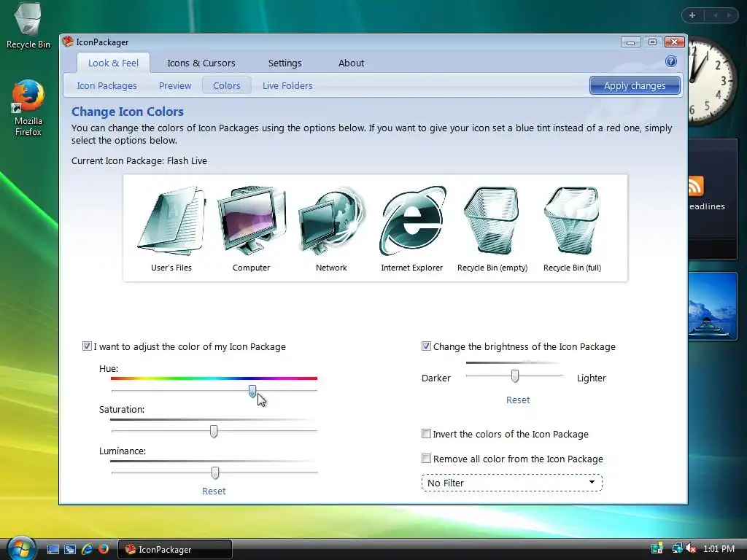
Task: Click the Current Icon Package: Flash Live text
Action: tap(139, 161)
